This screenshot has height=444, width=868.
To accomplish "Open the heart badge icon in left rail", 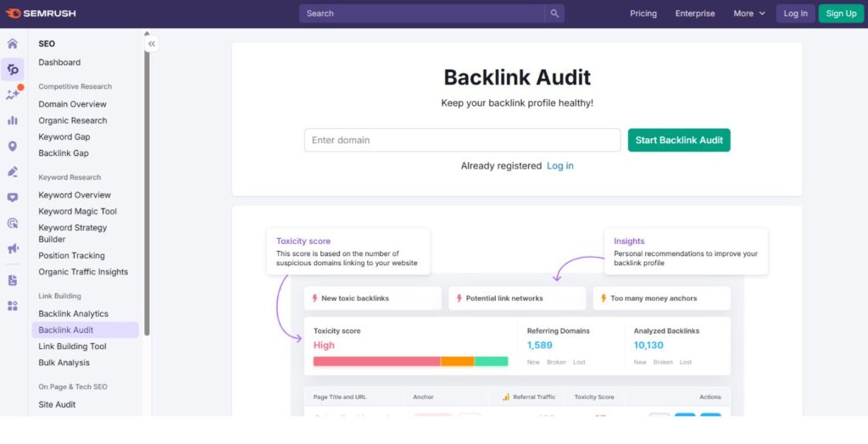I will pos(12,197).
